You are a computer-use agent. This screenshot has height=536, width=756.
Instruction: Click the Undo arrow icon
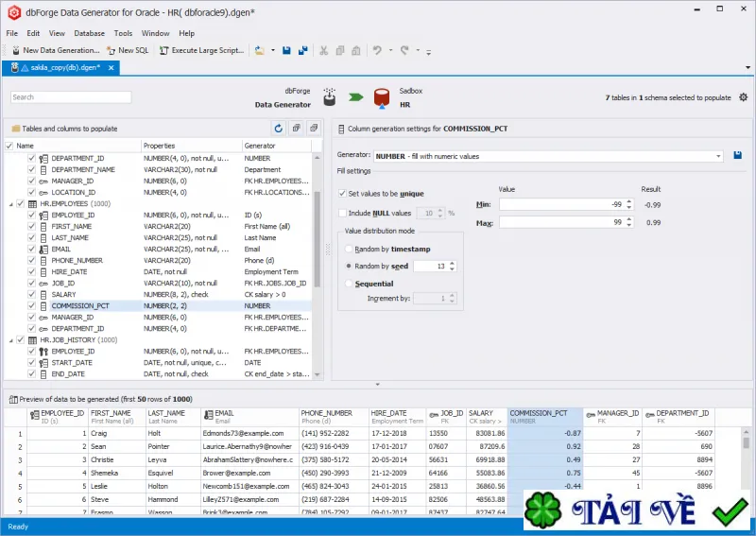pos(377,50)
